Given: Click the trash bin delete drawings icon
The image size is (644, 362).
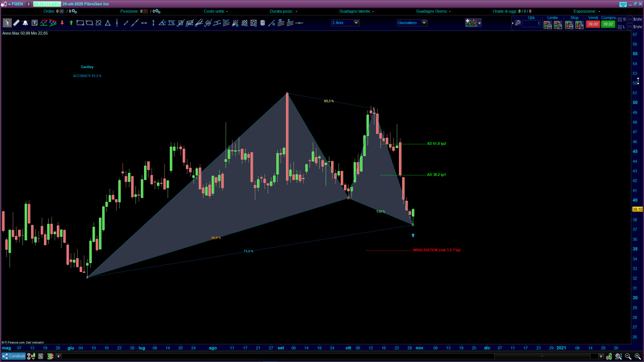Looking at the screenshot, I should point(263,23).
